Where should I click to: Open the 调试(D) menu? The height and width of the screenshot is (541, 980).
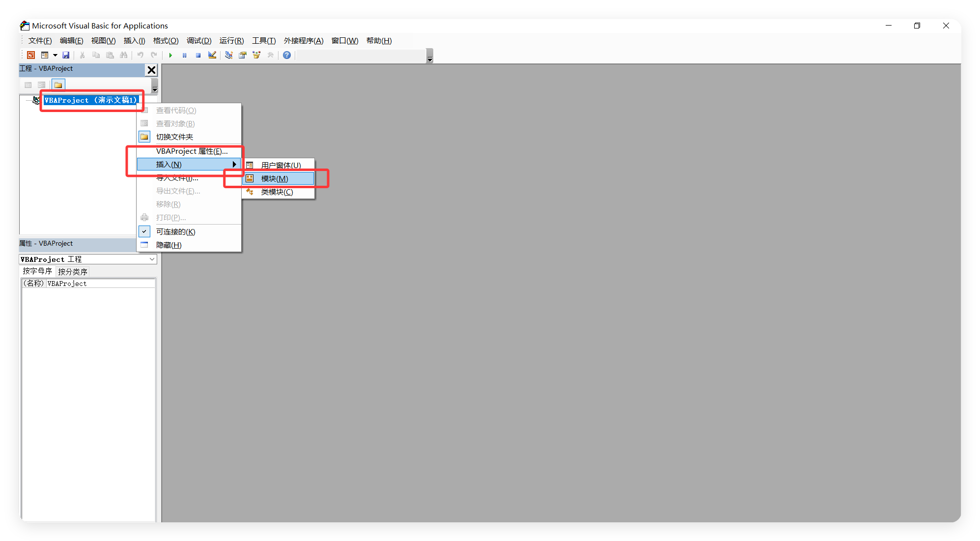pos(198,40)
